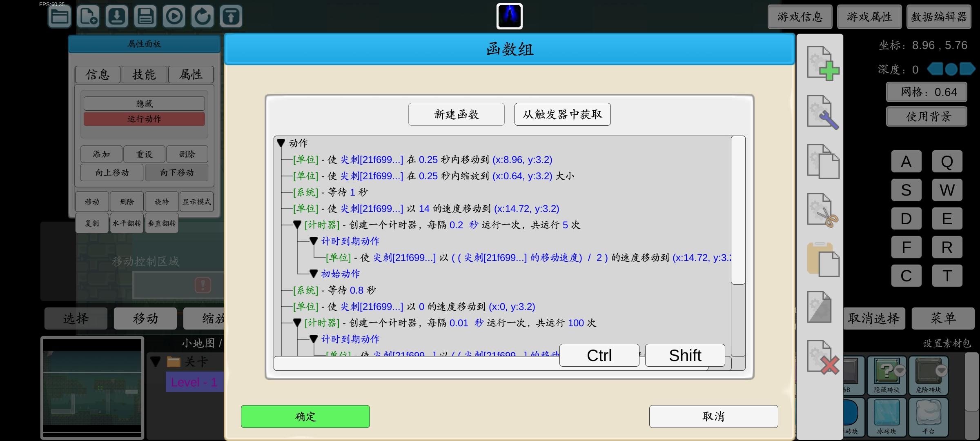980x441 pixels.
Task: Click the edit action icon with wrench
Action: point(822,112)
